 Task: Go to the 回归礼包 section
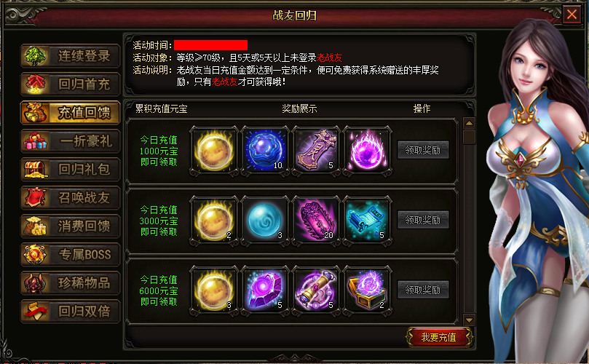click(70, 170)
